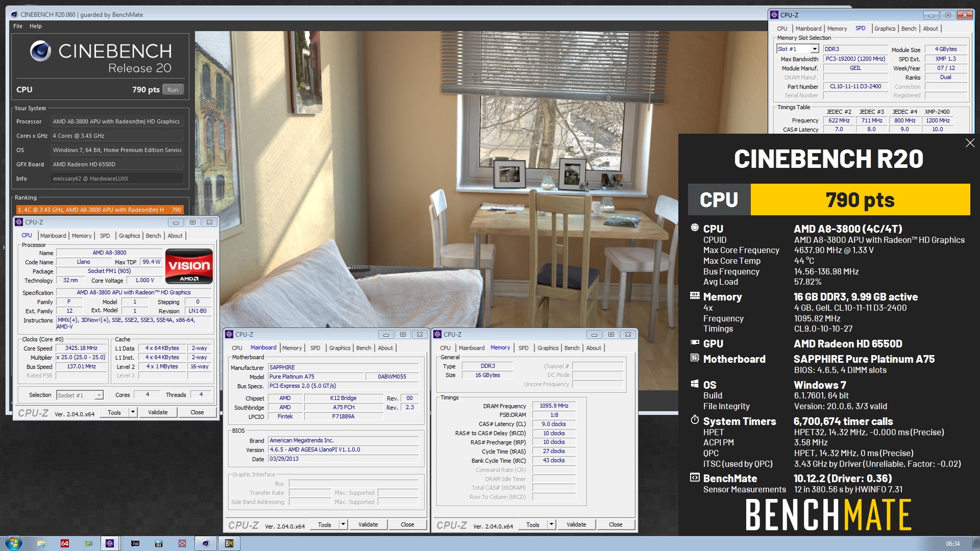Click the BIOS version 4.6.5 AGESA field
This screenshot has width=980, height=551.
(344, 449)
